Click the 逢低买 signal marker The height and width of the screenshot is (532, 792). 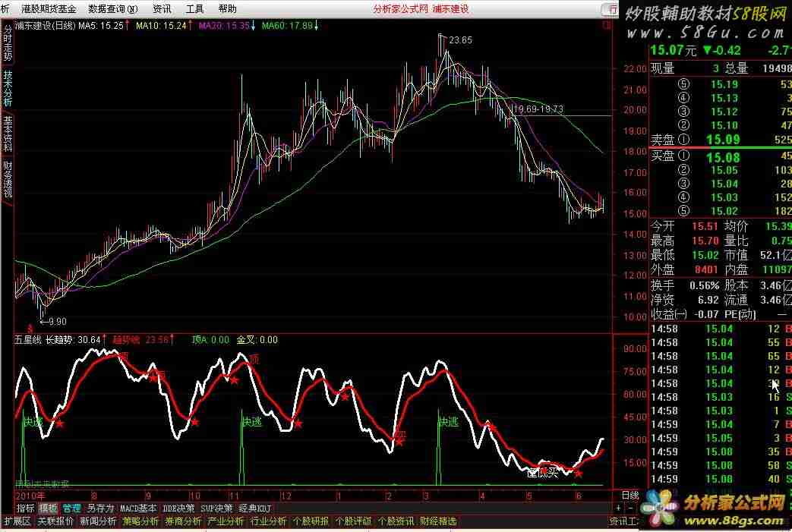[x=542, y=473]
